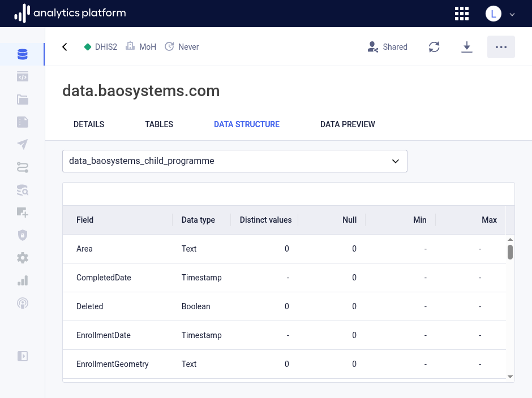Open the apps grid menu
Viewport: 532px width, 398px height.
(x=462, y=14)
